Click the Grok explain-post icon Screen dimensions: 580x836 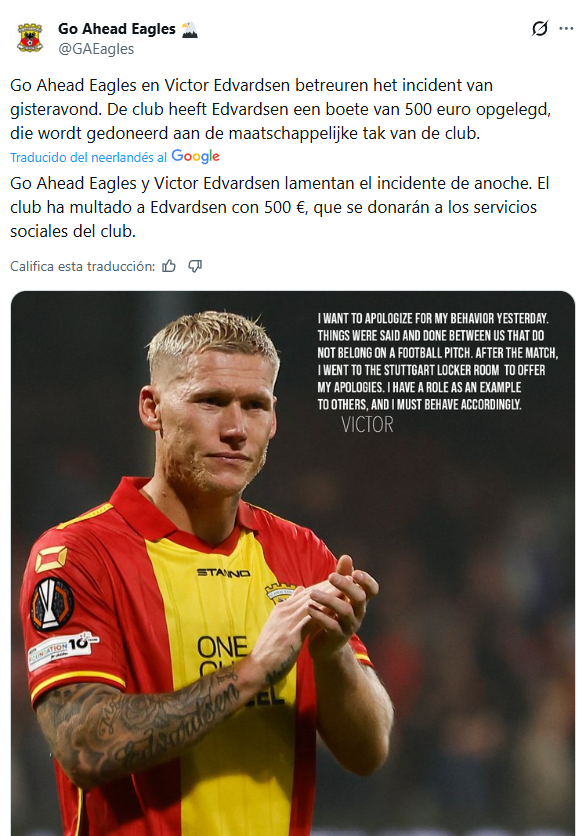(539, 28)
